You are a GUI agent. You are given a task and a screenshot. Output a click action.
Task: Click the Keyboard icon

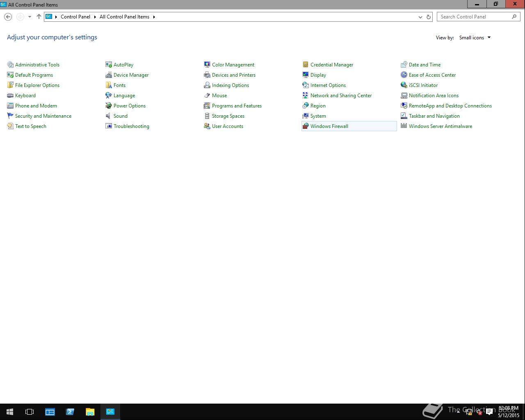[10, 95]
